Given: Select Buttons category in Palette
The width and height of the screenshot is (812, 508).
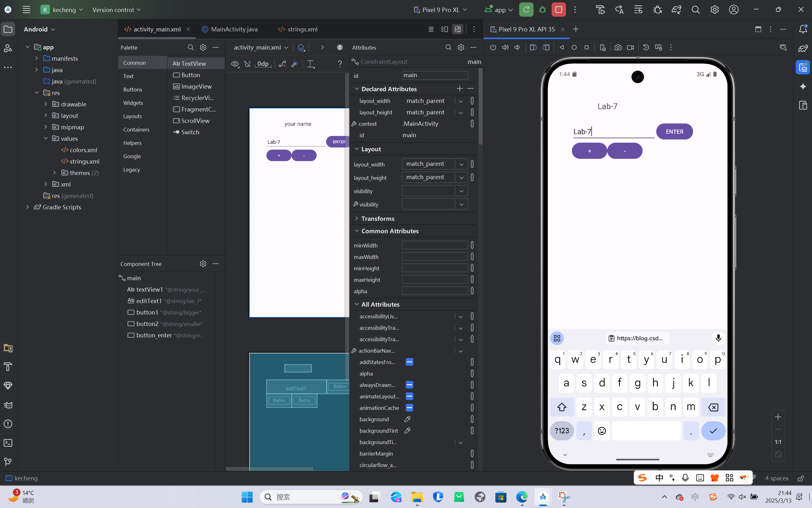Looking at the screenshot, I should click(x=133, y=89).
